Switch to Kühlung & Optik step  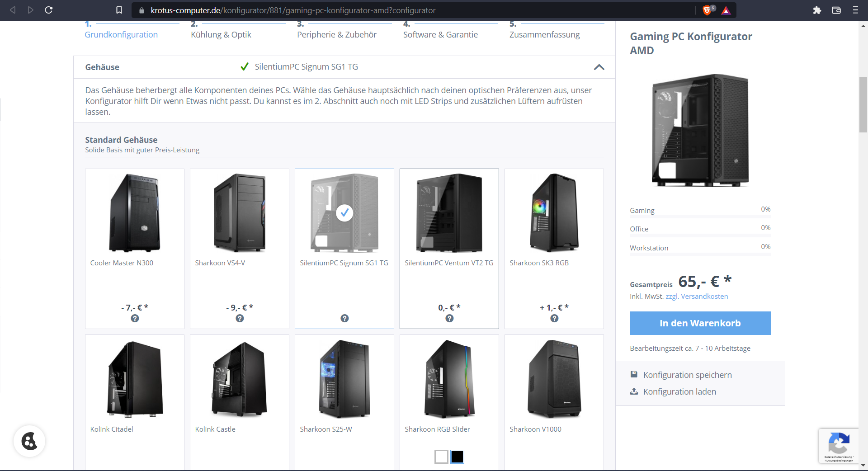(x=221, y=35)
